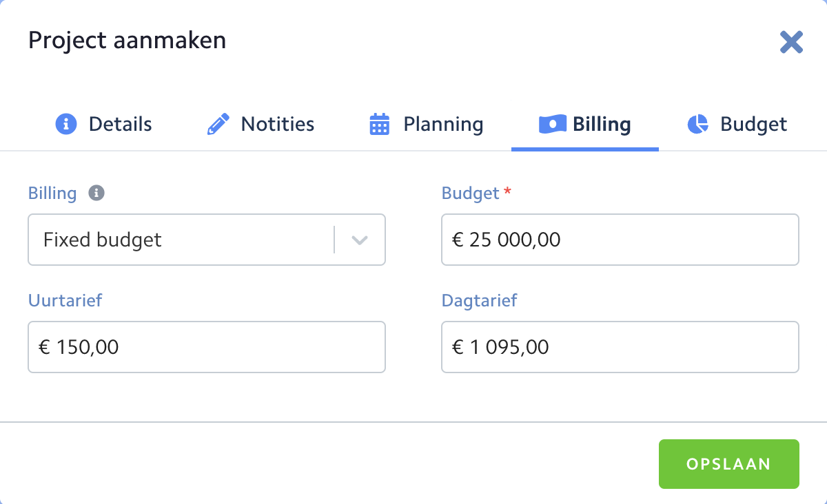Switch to the Planning tab
This screenshot has width=827, height=504.
tap(442, 124)
